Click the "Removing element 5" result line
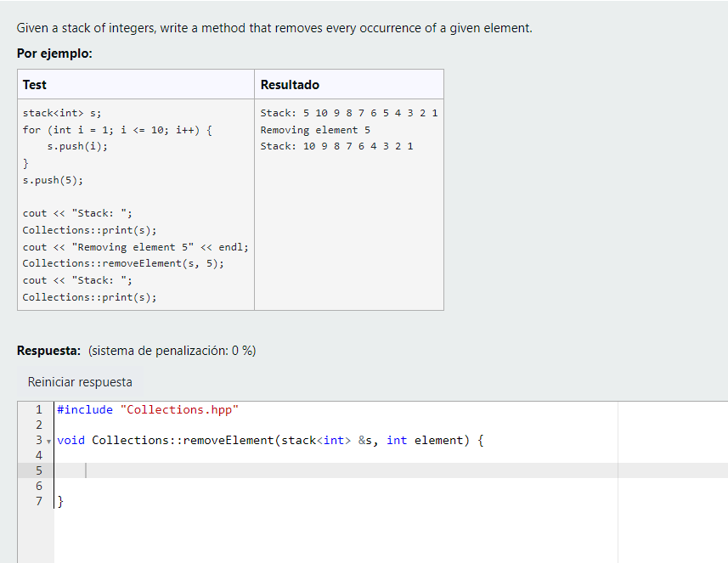 315,130
